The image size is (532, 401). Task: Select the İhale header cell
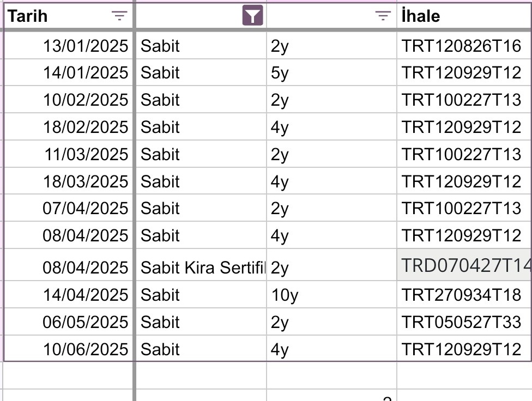[x=464, y=16]
